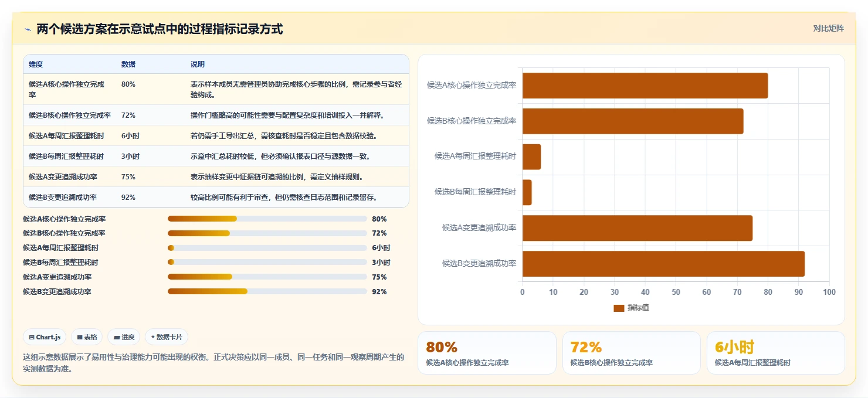This screenshot has width=868, height=398.
Task: Click 候选A每周汇报整理耗时 bar in chart
Action: [x=531, y=157]
